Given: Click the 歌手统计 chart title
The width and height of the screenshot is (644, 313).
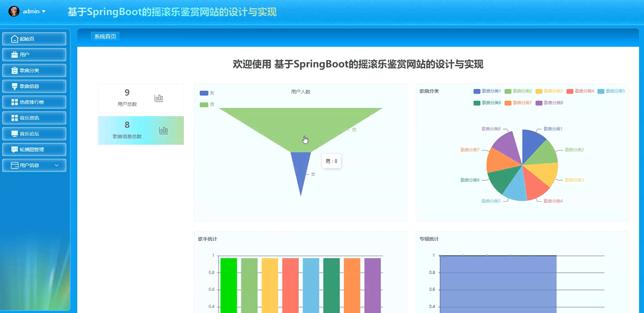Looking at the screenshot, I should (208, 239).
